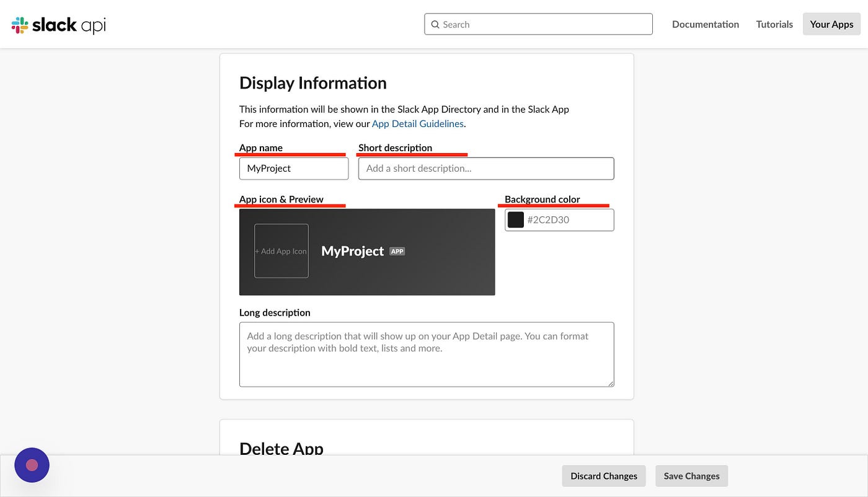Click the "+ Add App Icon" upload placeholder

281,251
